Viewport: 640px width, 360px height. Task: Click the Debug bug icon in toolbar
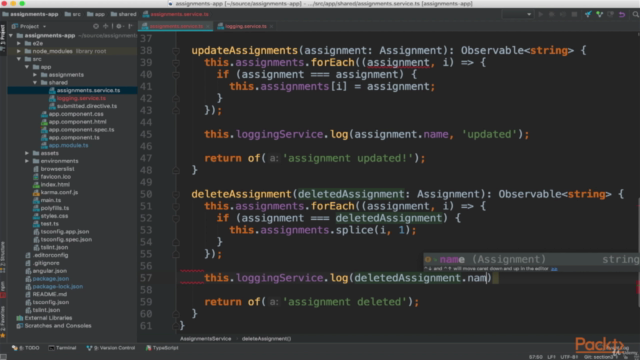[x=551, y=14]
